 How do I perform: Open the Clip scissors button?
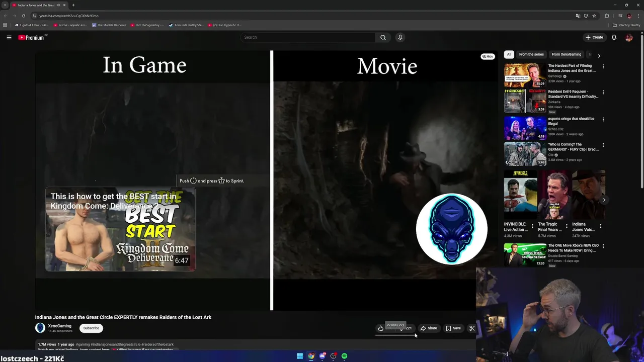click(x=472, y=328)
